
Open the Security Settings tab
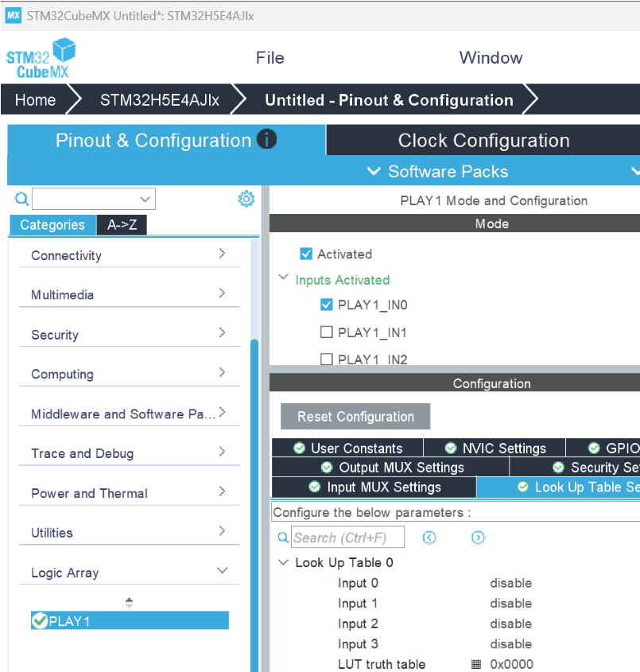tap(575, 467)
